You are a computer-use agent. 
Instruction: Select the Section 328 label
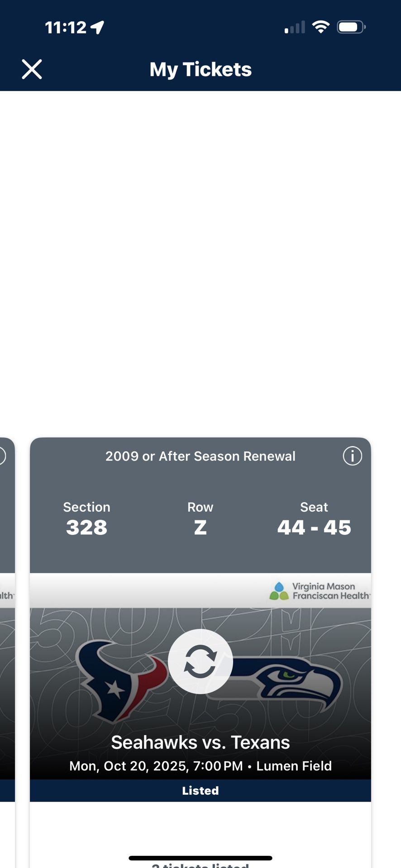(86, 519)
